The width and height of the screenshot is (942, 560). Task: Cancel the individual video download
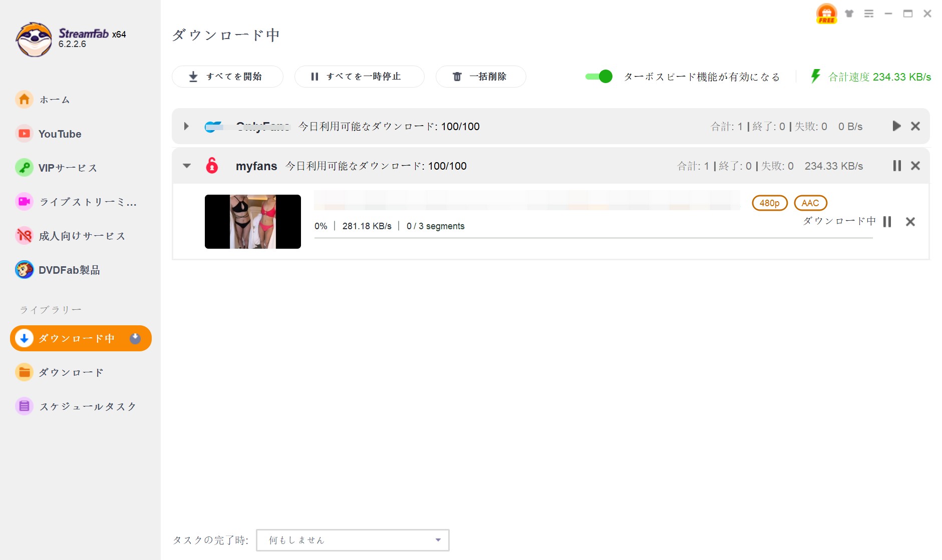point(910,222)
